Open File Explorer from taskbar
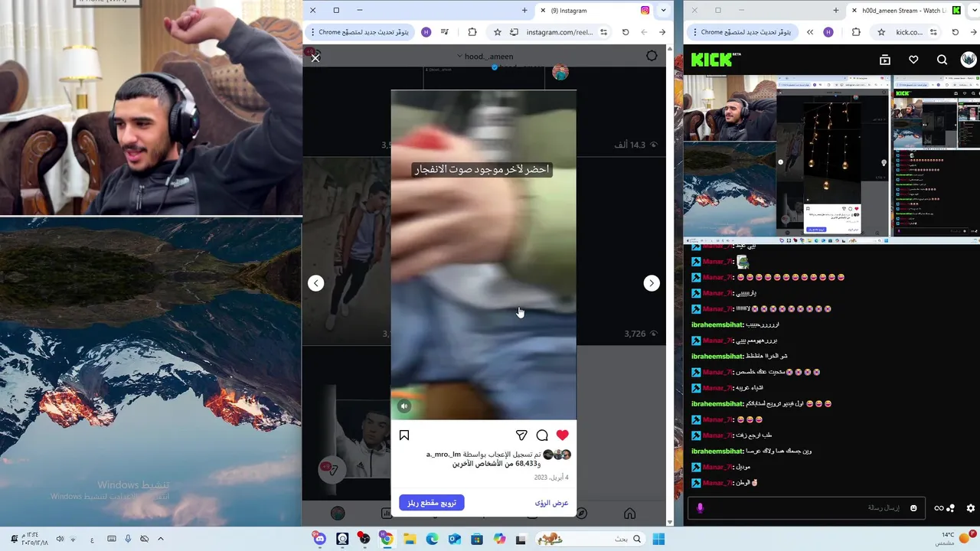Screen dimensions: 980x551 pos(410,540)
